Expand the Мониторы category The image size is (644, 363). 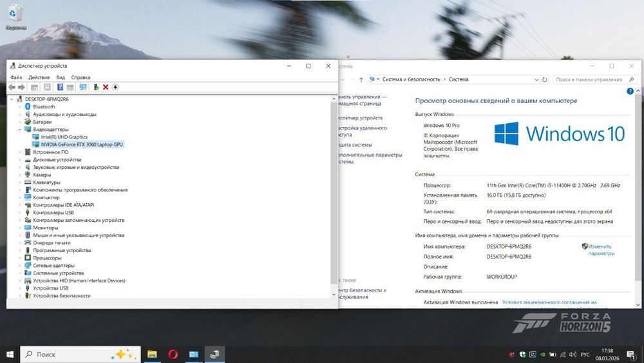tap(19, 228)
